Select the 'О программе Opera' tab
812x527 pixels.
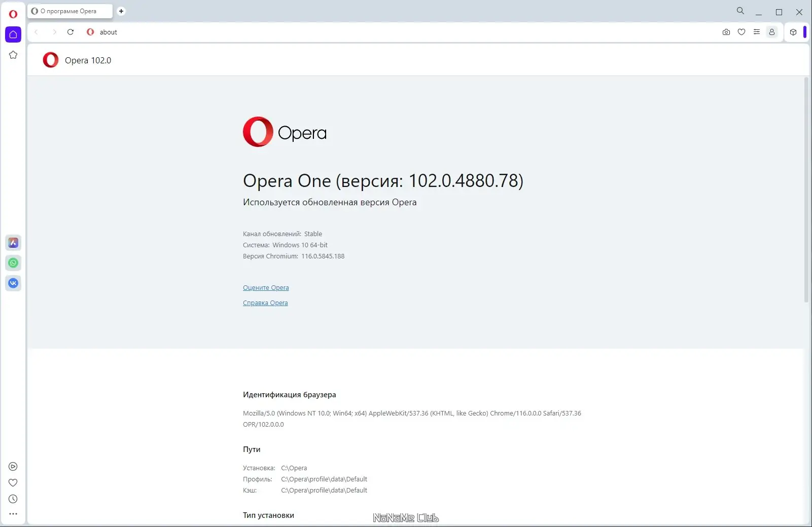[x=70, y=11]
